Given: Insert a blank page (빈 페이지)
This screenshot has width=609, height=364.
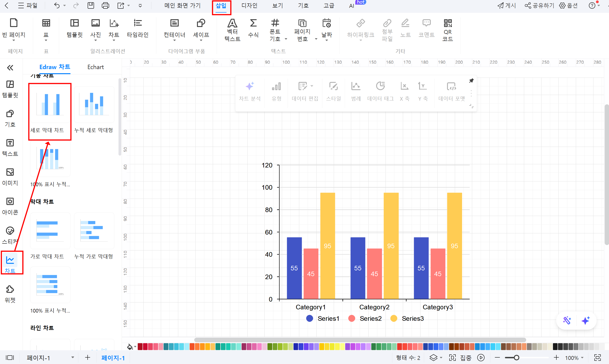Looking at the screenshot, I should (14, 29).
